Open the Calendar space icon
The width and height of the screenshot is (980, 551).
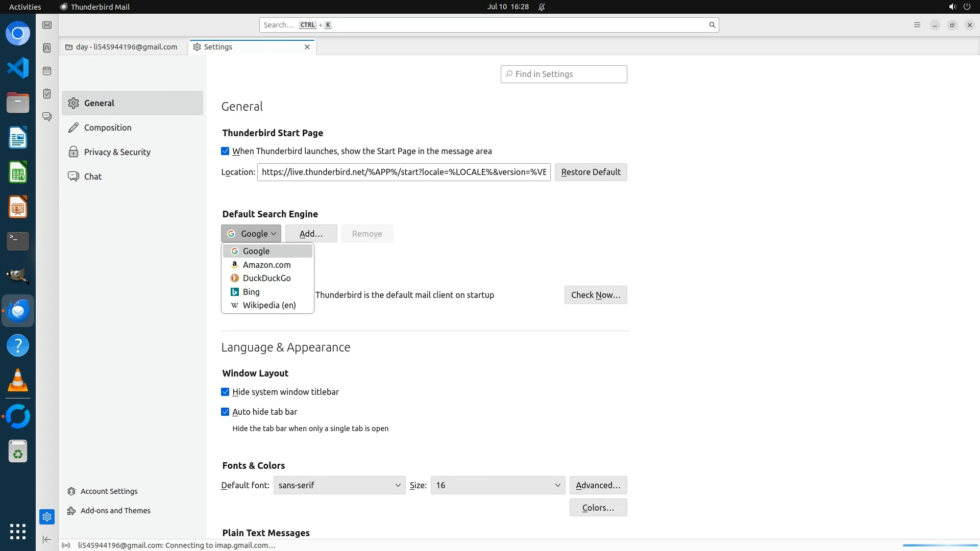point(47,71)
